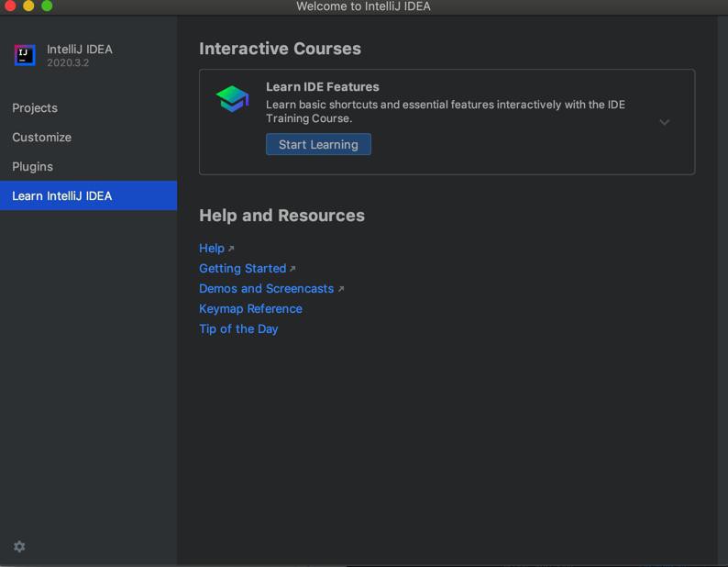
Task: Close the window with red button
Action: [x=10, y=6]
